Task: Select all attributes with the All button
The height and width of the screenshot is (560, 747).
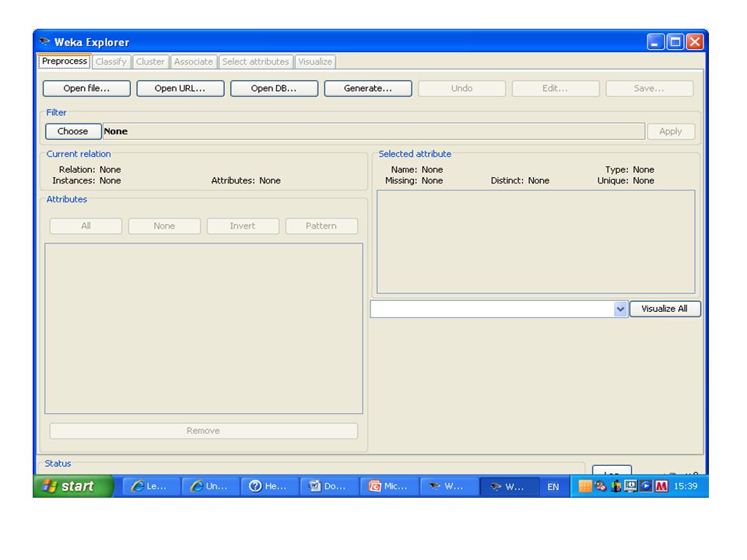Action: (x=86, y=226)
